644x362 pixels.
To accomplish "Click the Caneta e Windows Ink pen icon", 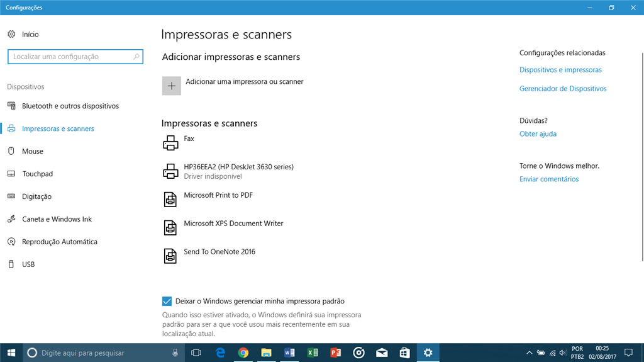I will pos(11,219).
